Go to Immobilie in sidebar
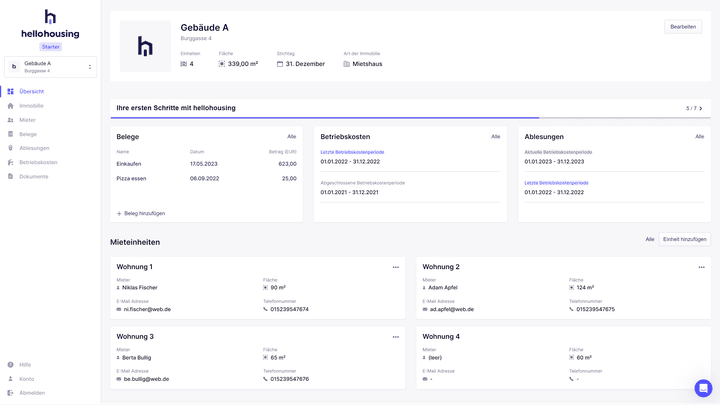The image size is (720, 405). coord(31,106)
